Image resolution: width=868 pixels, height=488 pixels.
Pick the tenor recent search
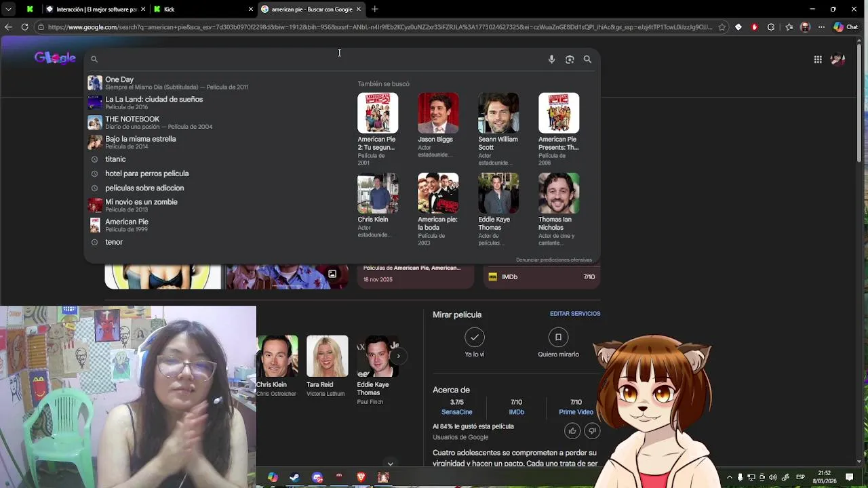click(217, 242)
